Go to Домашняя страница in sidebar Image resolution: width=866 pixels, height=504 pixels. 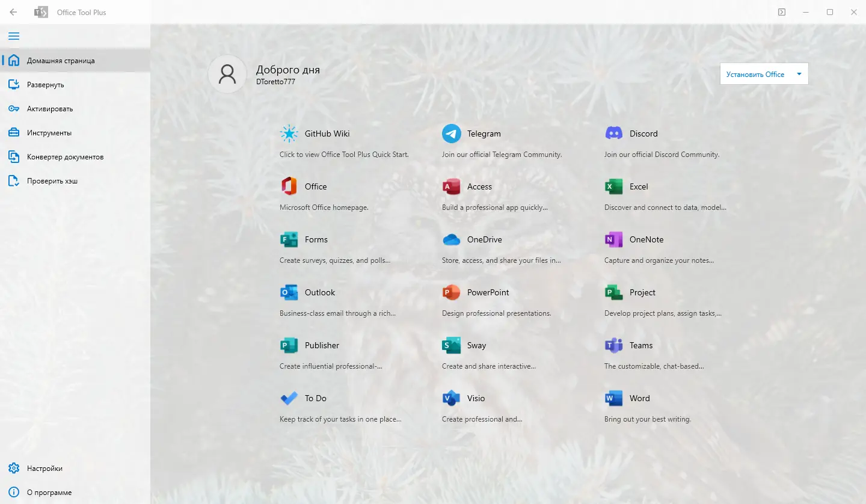click(75, 61)
